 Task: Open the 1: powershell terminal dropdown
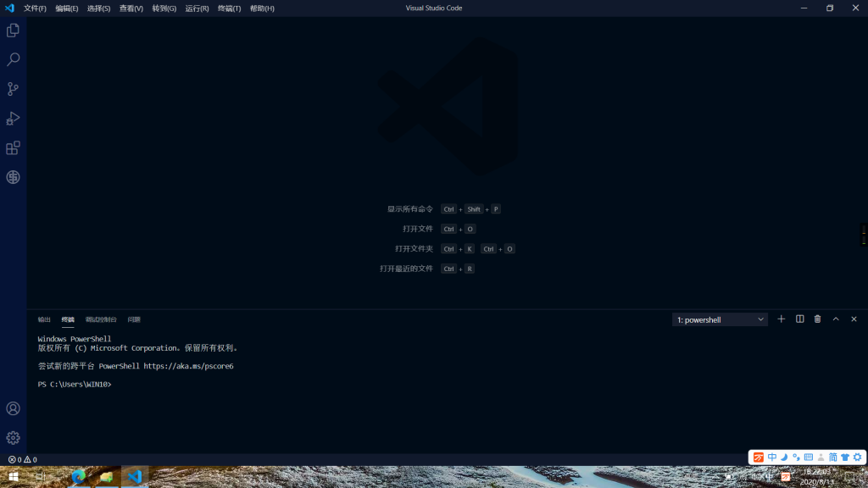(720, 319)
